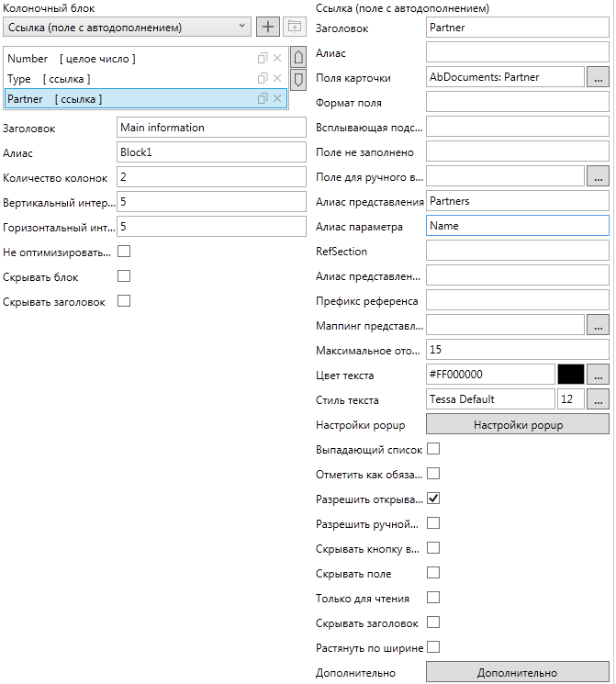Screen dimensions: 616x684
Task: Click the 'Алиас параметра' field containing Name
Action: 518,226
